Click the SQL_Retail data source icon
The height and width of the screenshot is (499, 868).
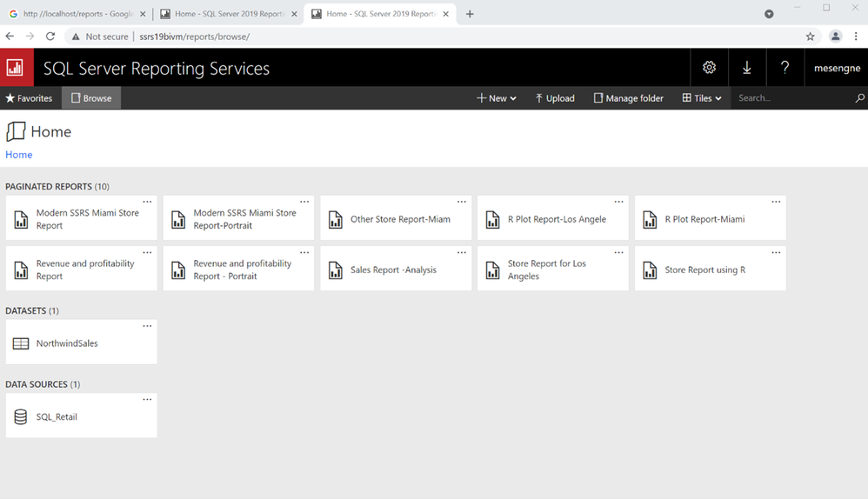pos(21,417)
